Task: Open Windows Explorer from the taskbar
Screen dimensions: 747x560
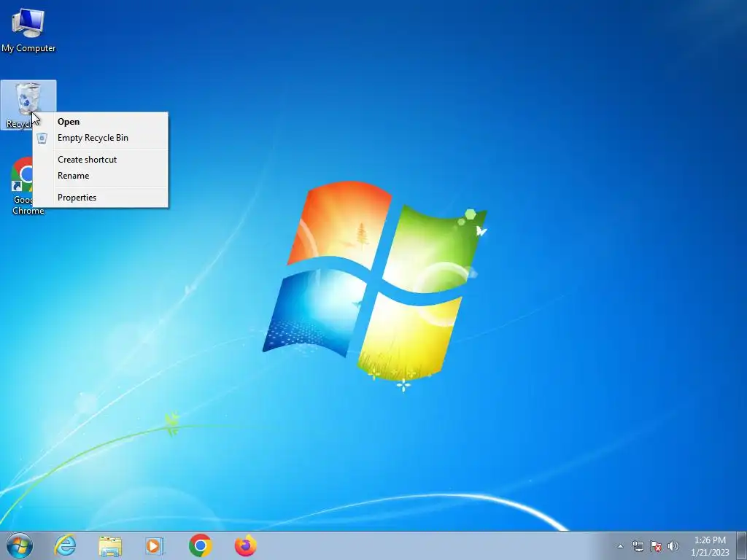Action: click(110, 545)
